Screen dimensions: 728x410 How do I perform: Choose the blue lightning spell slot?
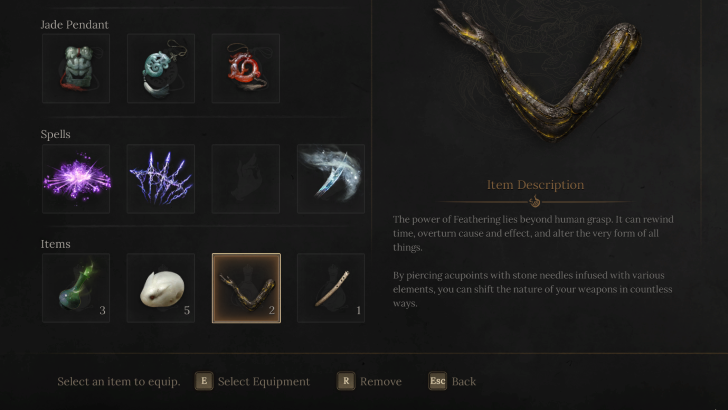tap(161, 179)
